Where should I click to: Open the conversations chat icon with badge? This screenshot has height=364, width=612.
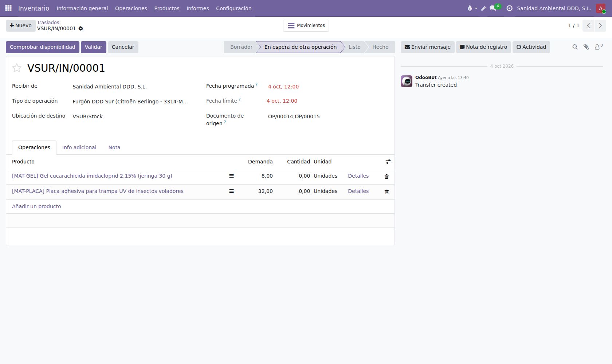coord(495,8)
